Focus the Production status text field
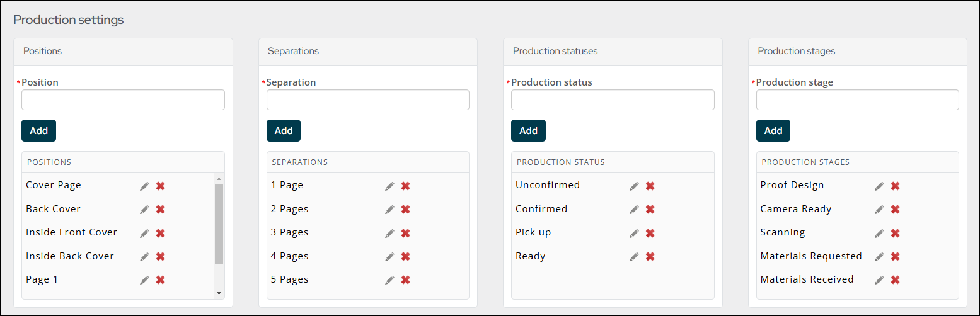 (x=613, y=99)
